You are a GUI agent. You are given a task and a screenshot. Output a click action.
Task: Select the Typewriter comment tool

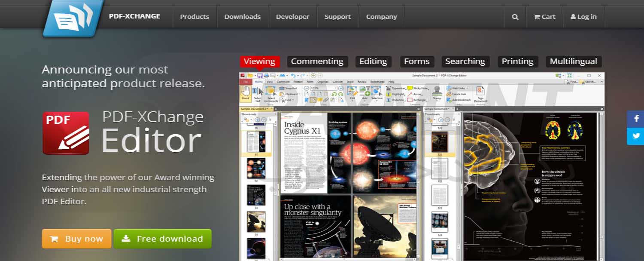click(x=395, y=88)
